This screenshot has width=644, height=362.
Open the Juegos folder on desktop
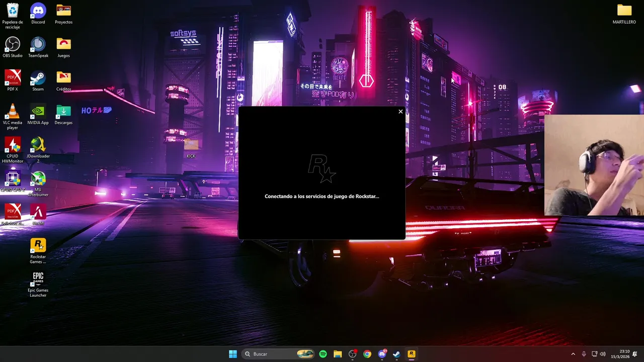click(63, 47)
